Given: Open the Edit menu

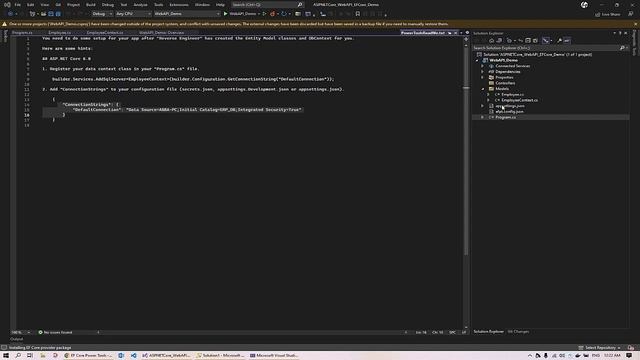Looking at the screenshot, I should coord(31,5).
